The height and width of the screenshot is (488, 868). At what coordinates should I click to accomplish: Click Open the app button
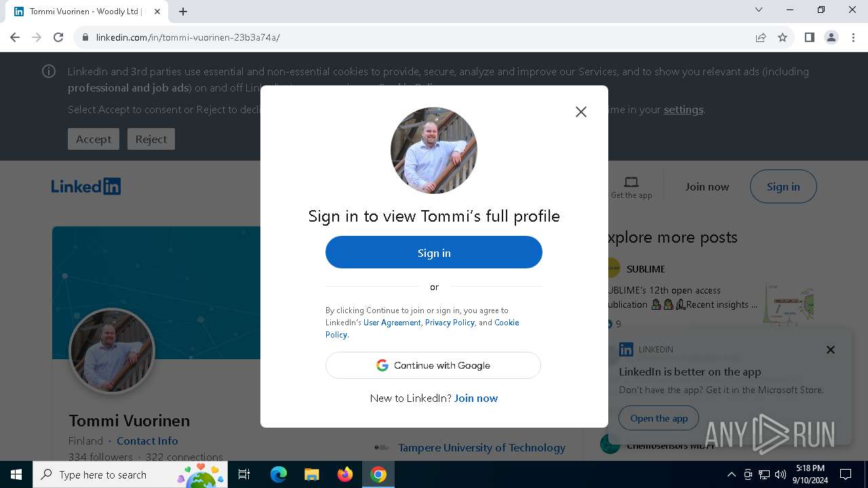659,418
